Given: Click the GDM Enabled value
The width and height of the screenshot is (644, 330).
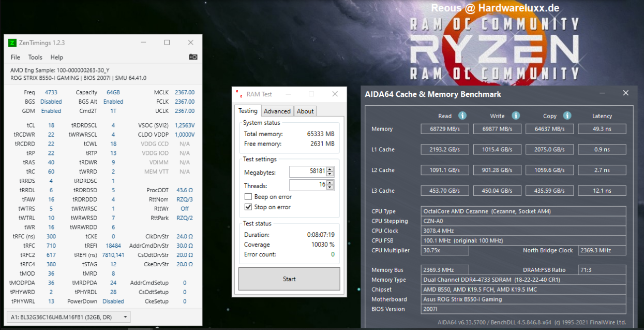Looking at the screenshot, I should (51, 111).
